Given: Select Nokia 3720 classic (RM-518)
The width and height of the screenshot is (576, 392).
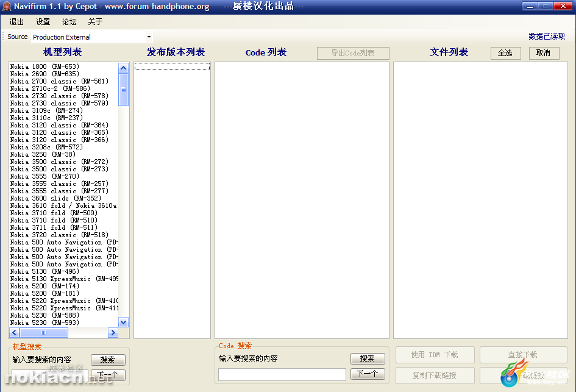Looking at the screenshot, I should 60,235.
